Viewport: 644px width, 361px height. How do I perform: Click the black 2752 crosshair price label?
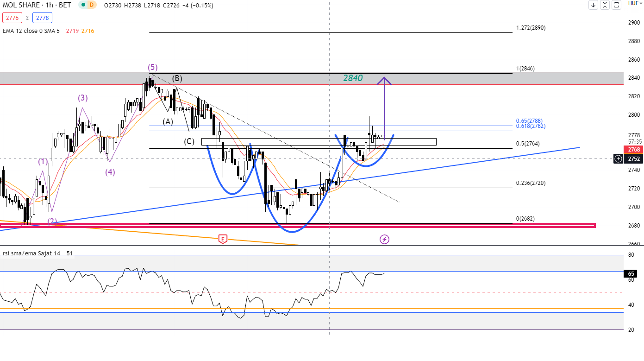634,159
